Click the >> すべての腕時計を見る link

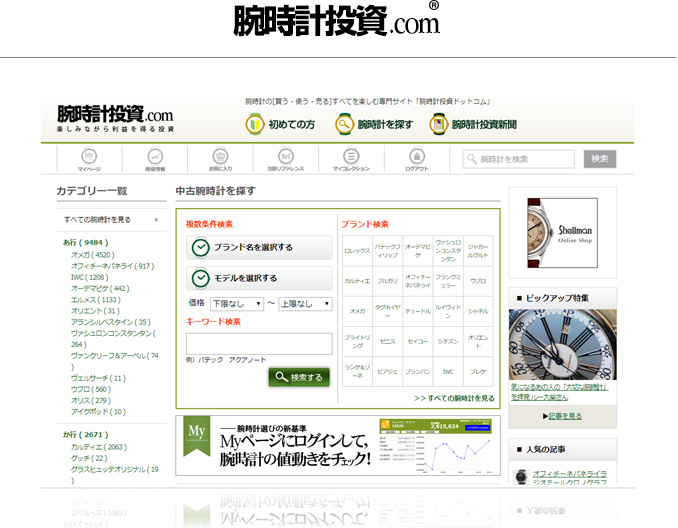tap(454, 398)
